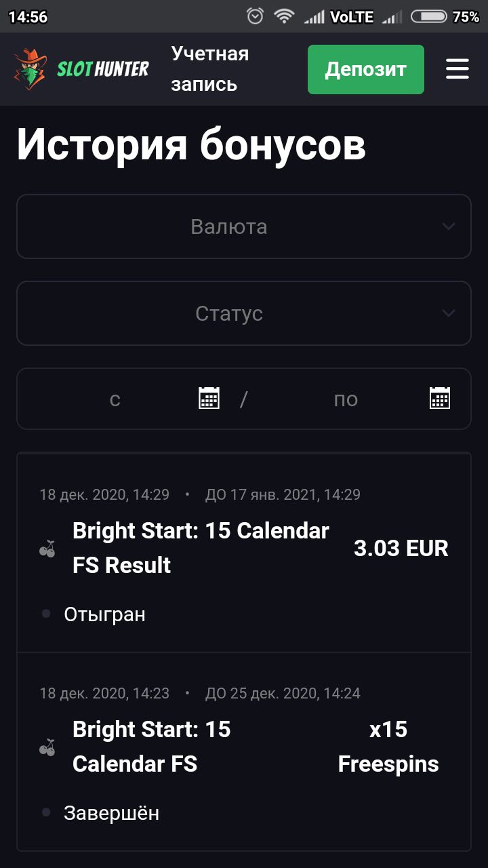The height and width of the screenshot is (868, 488).
Task: Open Учетная запись account menu
Action: [x=210, y=69]
